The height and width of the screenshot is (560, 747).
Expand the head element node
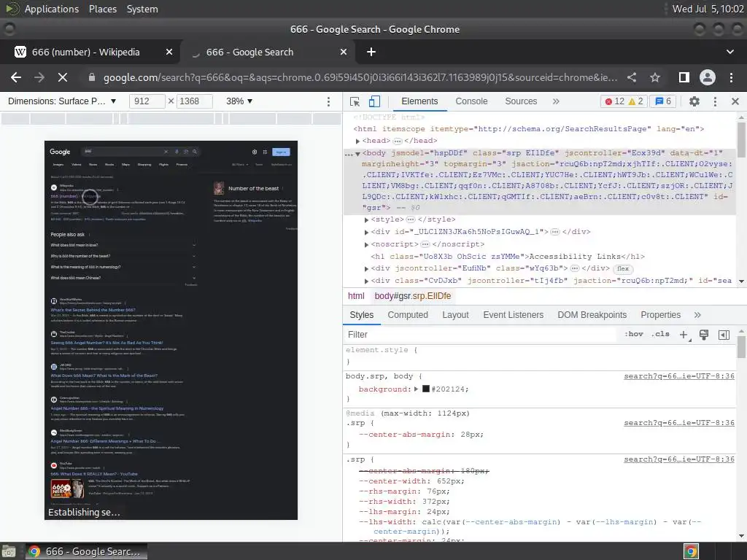pos(357,141)
